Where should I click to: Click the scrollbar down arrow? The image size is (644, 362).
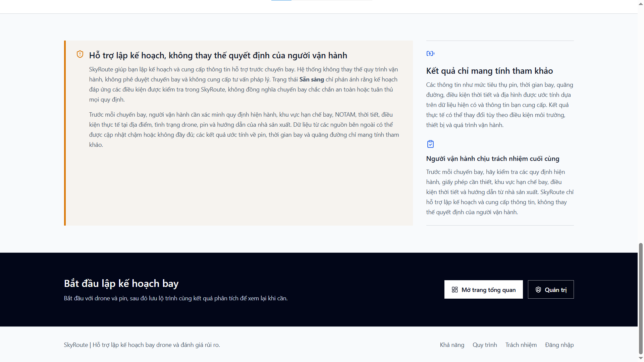tap(641, 358)
